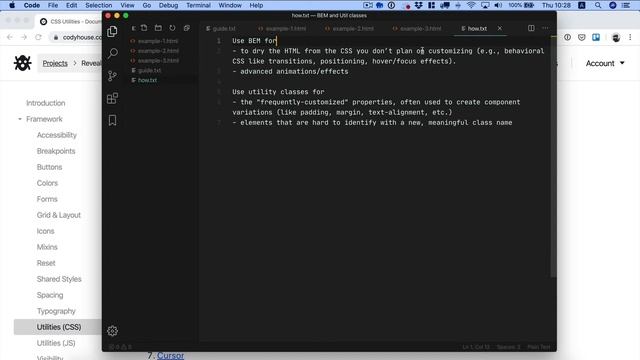Click the CodyHouse logo in the browser page
Image resolution: width=640 pixels, height=360 pixels.
tap(22, 63)
